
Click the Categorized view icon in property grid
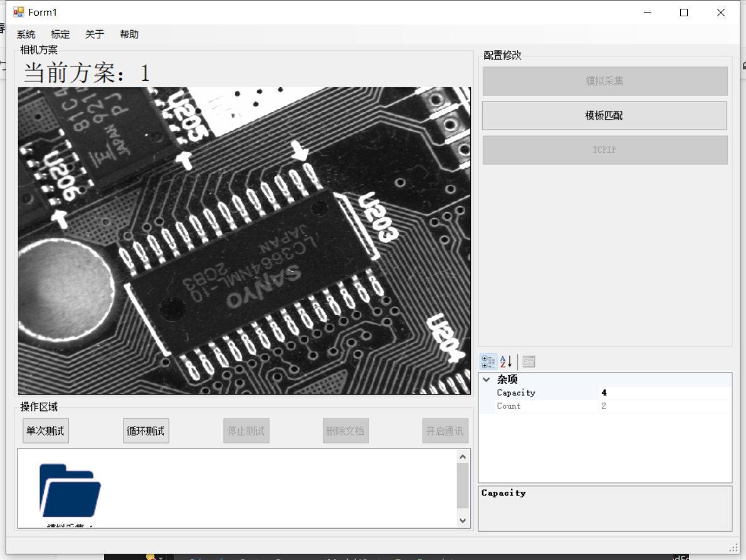(488, 362)
